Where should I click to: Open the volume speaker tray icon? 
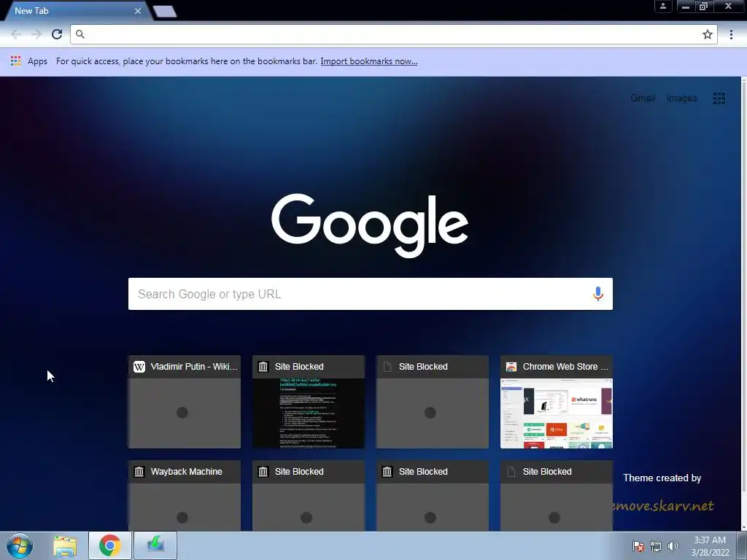[x=673, y=546]
